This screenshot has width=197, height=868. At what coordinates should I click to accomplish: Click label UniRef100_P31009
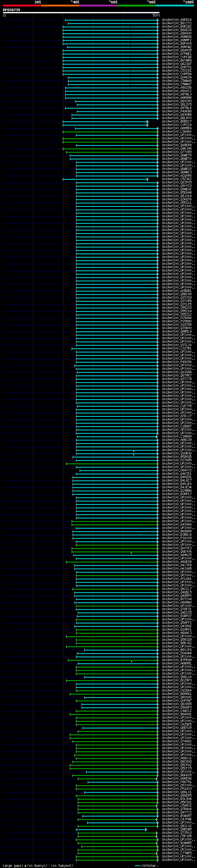click(176, 538)
